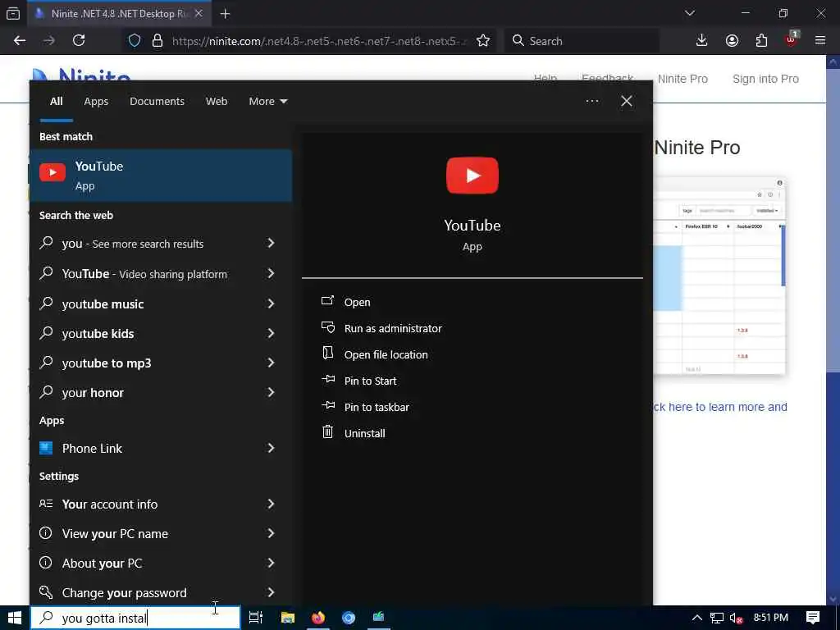Open the Chromium browser taskbar icon
The width and height of the screenshot is (840, 630).
(348, 618)
